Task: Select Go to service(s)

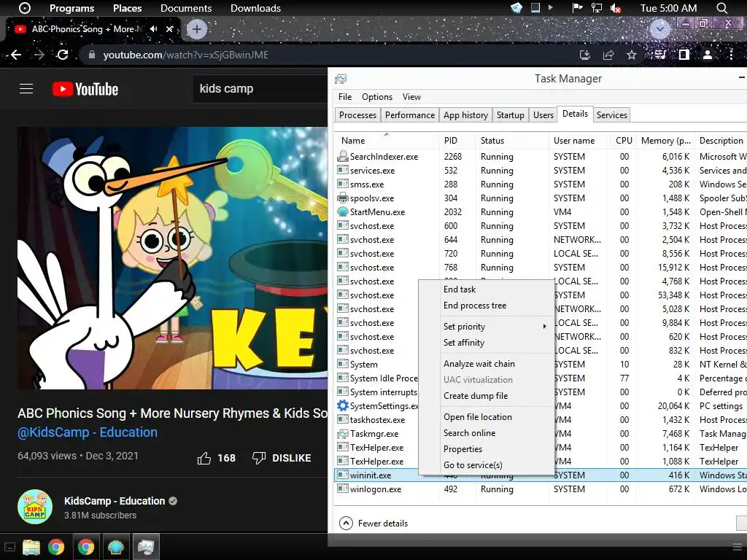Action: click(486, 465)
